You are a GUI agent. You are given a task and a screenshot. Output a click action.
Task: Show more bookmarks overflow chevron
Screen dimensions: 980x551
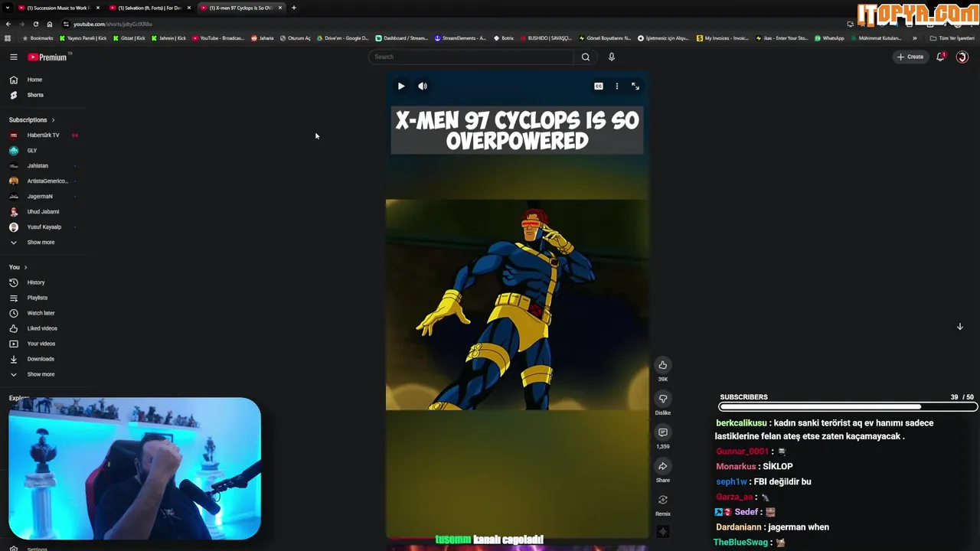pos(914,37)
